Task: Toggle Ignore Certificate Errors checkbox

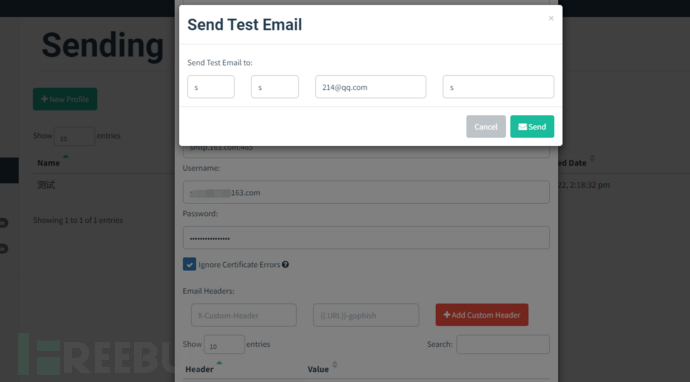Action: (x=189, y=264)
